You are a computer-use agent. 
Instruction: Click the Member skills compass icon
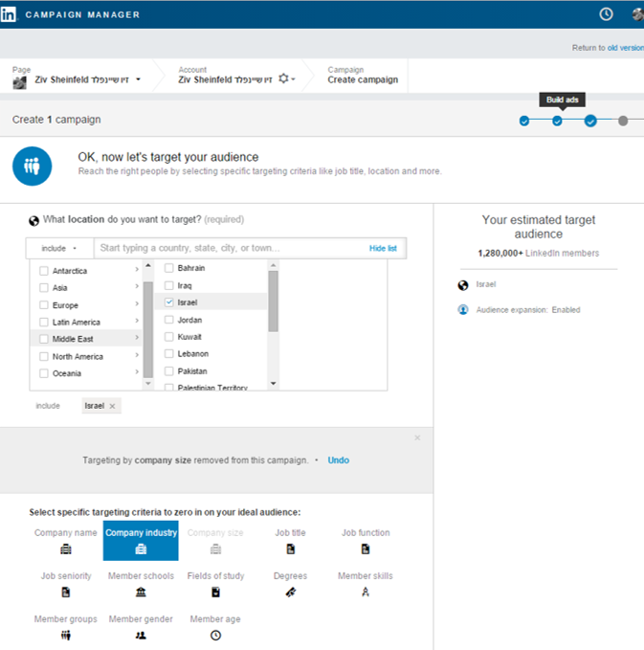click(366, 592)
